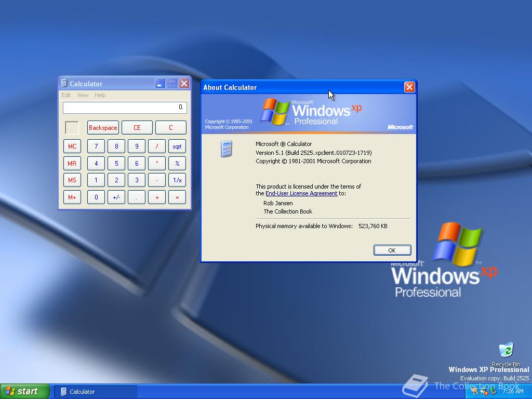Click the divide (/) key
Image resolution: width=532 pixels, height=399 pixels.
click(x=157, y=146)
